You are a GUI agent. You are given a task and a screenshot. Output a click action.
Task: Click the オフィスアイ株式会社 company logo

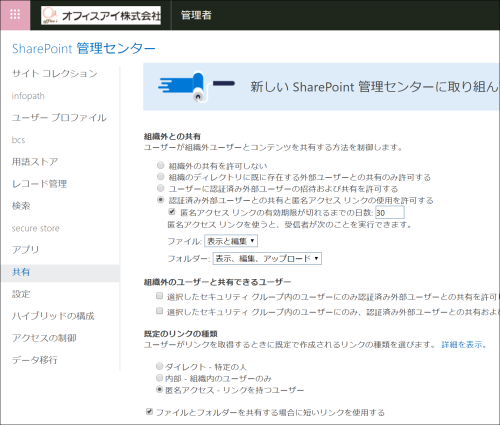point(101,15)
